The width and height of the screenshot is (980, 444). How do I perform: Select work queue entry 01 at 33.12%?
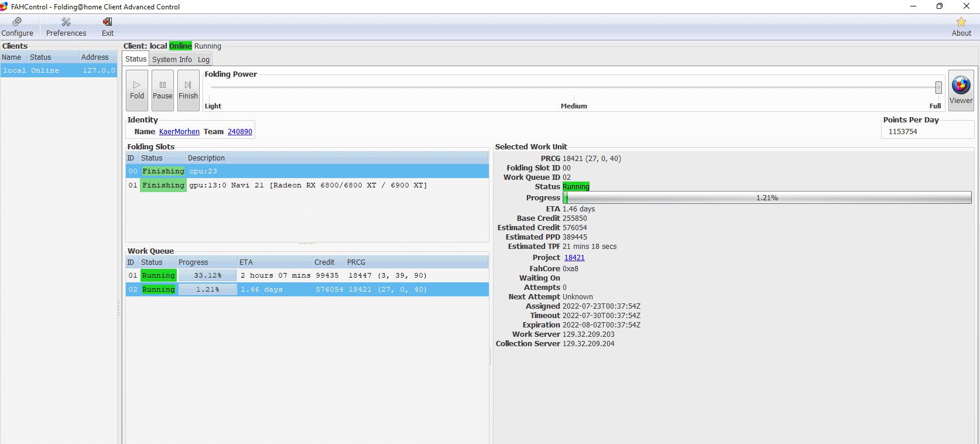point(307,275)
